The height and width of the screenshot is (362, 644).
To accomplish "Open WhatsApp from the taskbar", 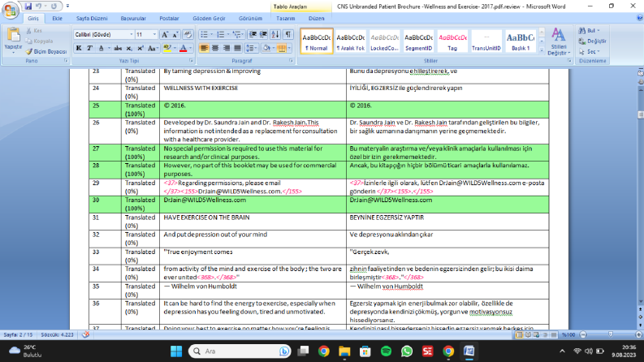I will pyautogui.click(x=407, y=351).
